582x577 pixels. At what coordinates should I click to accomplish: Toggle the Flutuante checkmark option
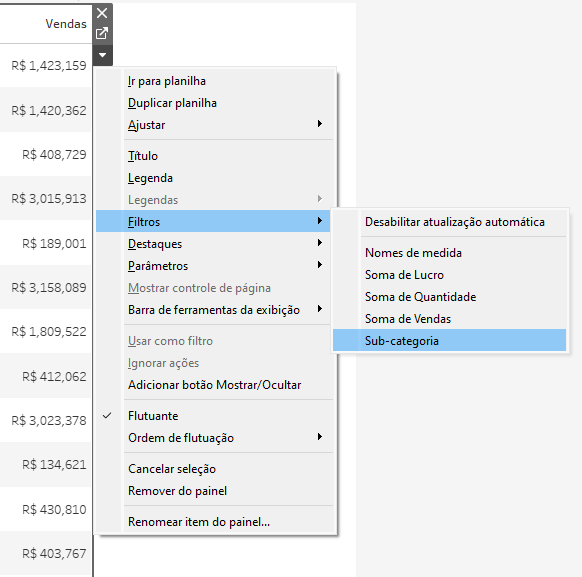216,416
